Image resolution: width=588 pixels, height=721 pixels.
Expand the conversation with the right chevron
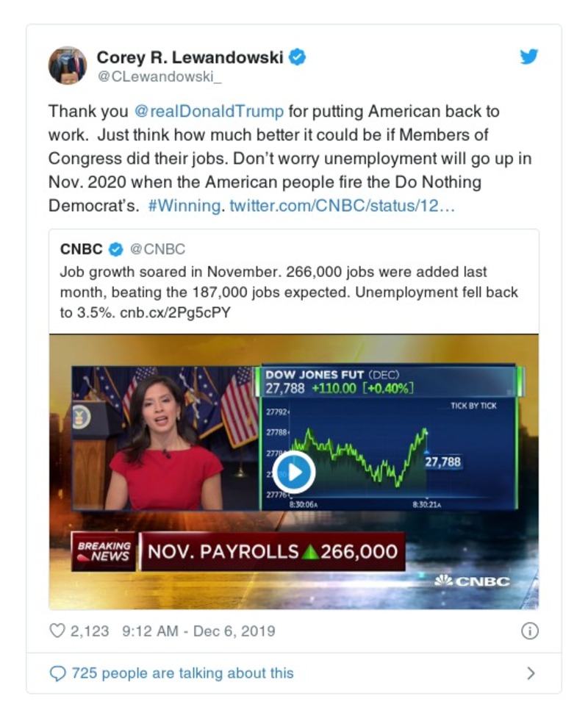[x=531, y=673]
